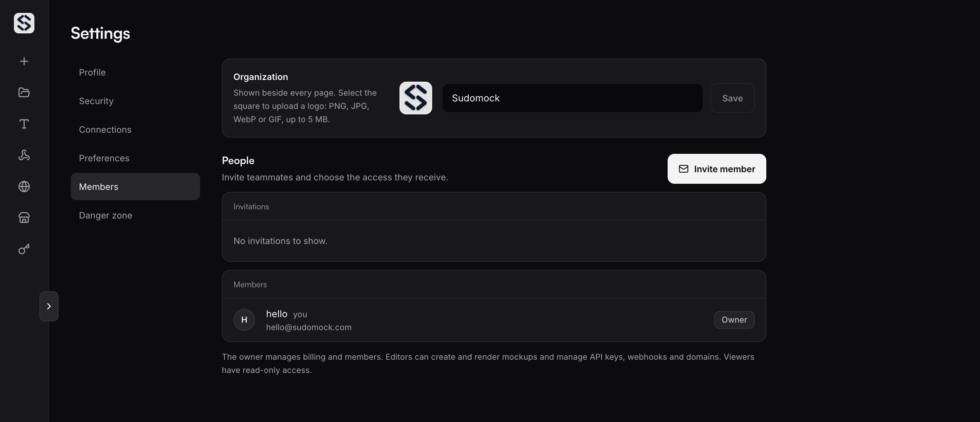Click the Owner role badge

[734, 320]
